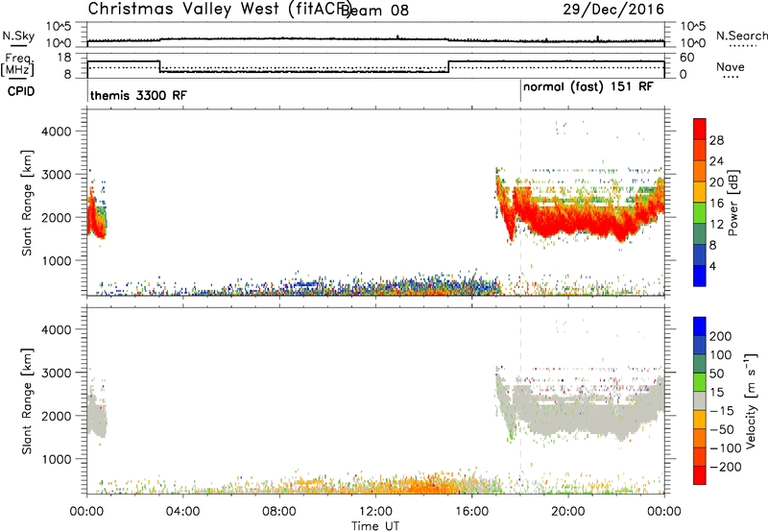This screenshot has height=532, width=768.
Task: Click the 'N.Sky' legend label
Action: [x=18, y=36]
